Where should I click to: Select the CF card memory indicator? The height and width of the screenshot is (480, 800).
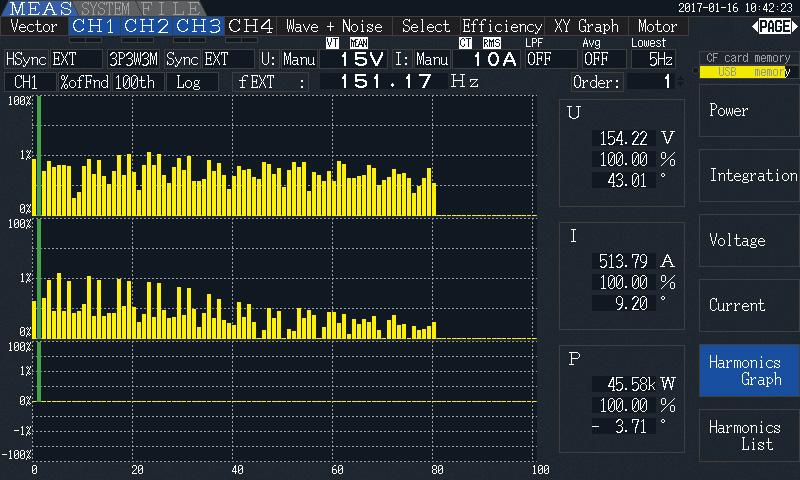tap(748, 58)
